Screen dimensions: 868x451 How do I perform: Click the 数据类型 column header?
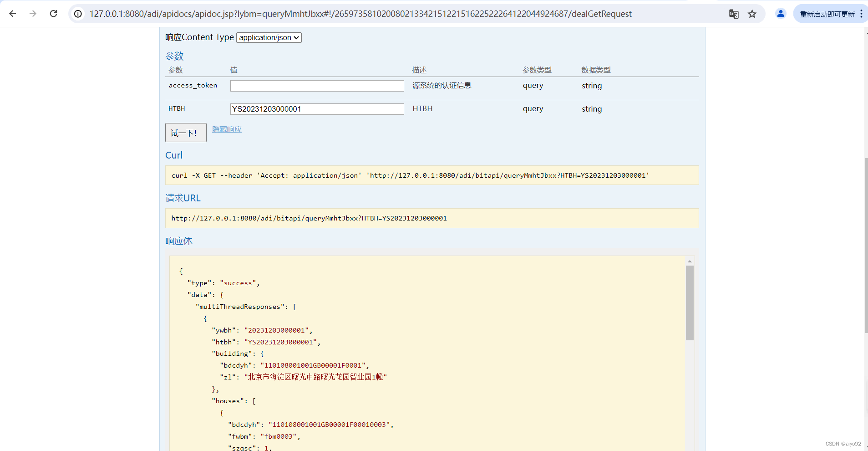click(x=596, y=70)
